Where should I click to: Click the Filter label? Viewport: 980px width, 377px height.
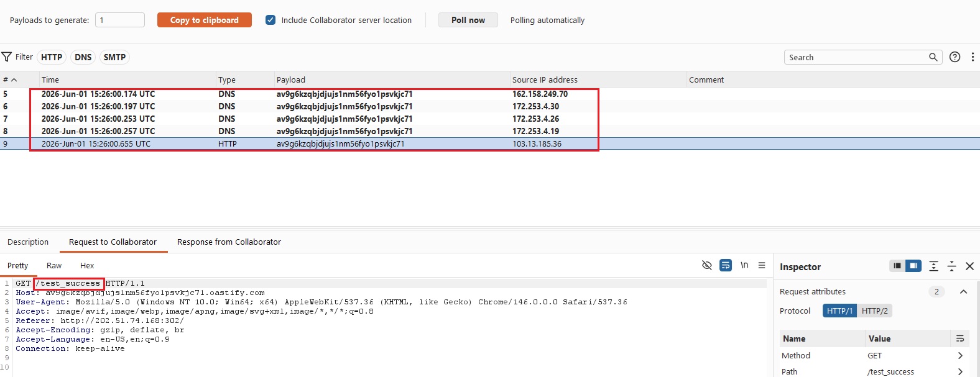pos(24,57)
